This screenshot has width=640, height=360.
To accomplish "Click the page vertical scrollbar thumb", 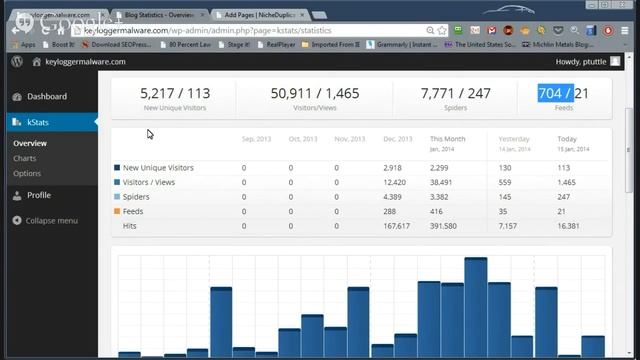I will tap(629, 150).
